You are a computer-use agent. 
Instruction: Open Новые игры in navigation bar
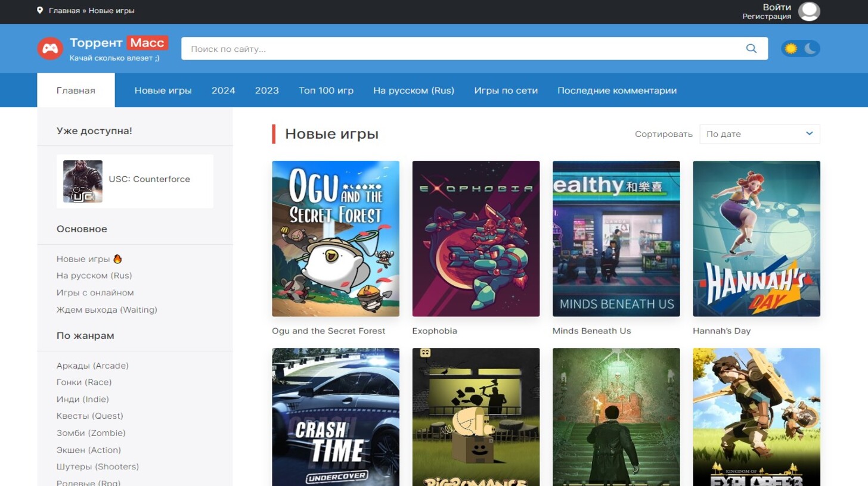point(163,91)
